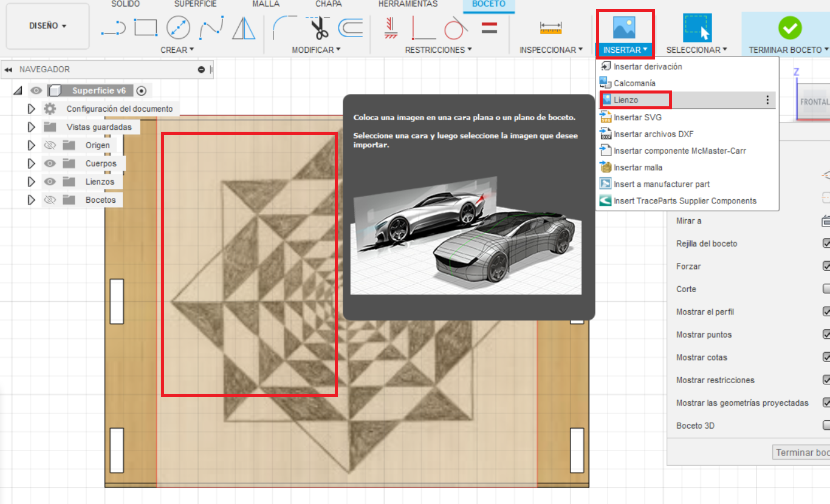Switch to the CHAPA tab
Screen dimensions: 830x504
(329, 4)
